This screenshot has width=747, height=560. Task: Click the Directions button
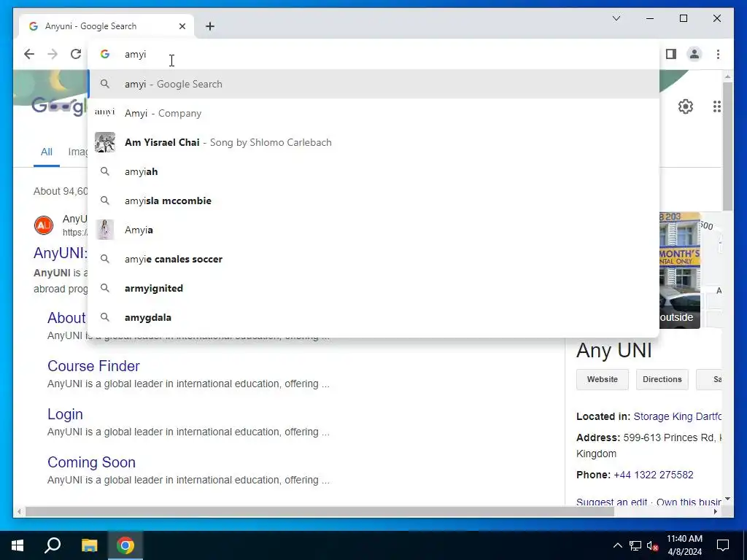tap(662, 379)
